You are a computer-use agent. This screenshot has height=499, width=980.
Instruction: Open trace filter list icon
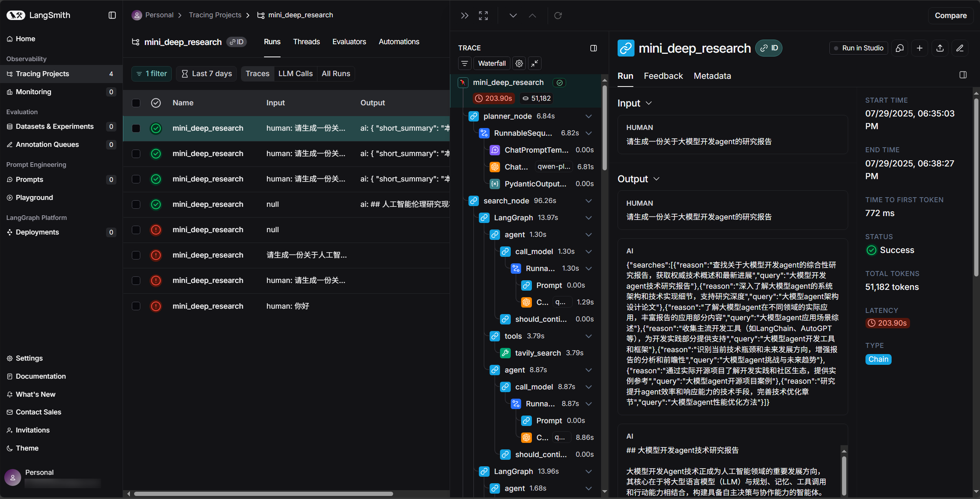pyautogui.click(x=465, y=63)
